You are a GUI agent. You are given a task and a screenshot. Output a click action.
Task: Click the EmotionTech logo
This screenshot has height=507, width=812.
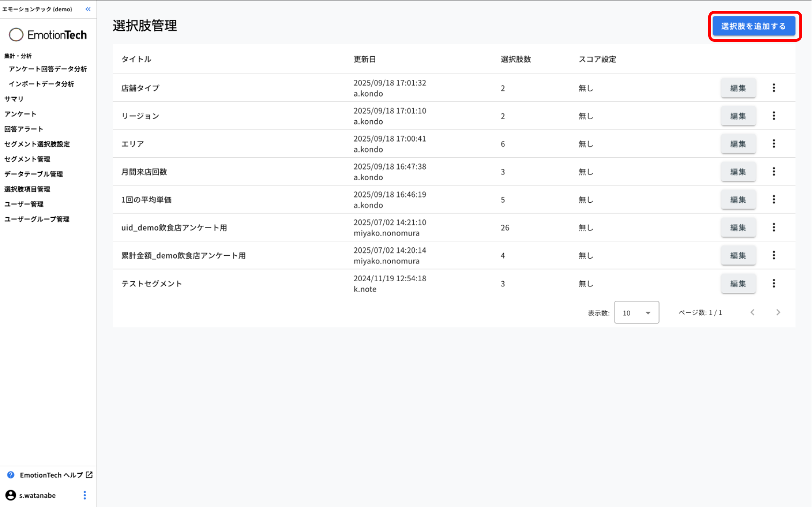[x=48, y=35]
